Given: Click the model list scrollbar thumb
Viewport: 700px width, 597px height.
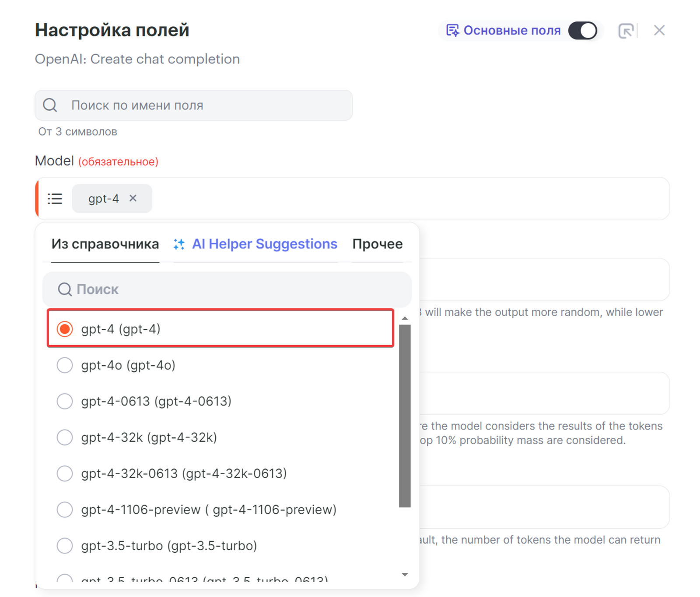Looking at the screenshot, I should point(405,415).
